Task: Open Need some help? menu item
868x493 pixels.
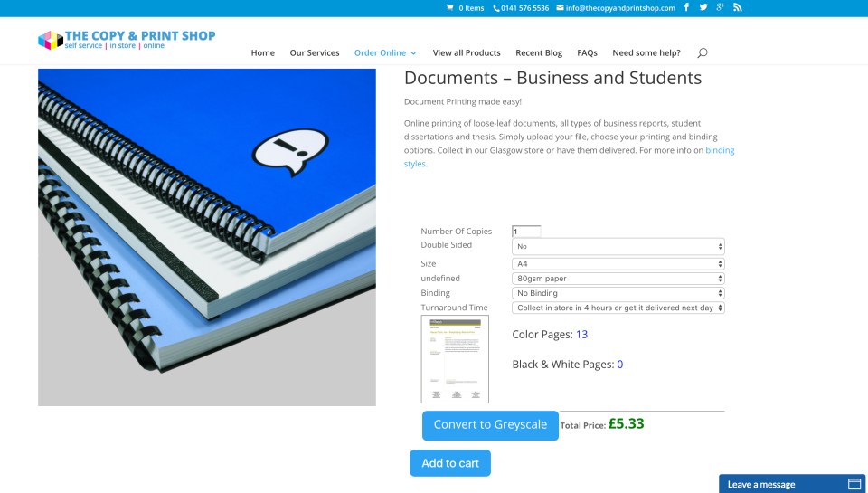Action: point(646,53)
